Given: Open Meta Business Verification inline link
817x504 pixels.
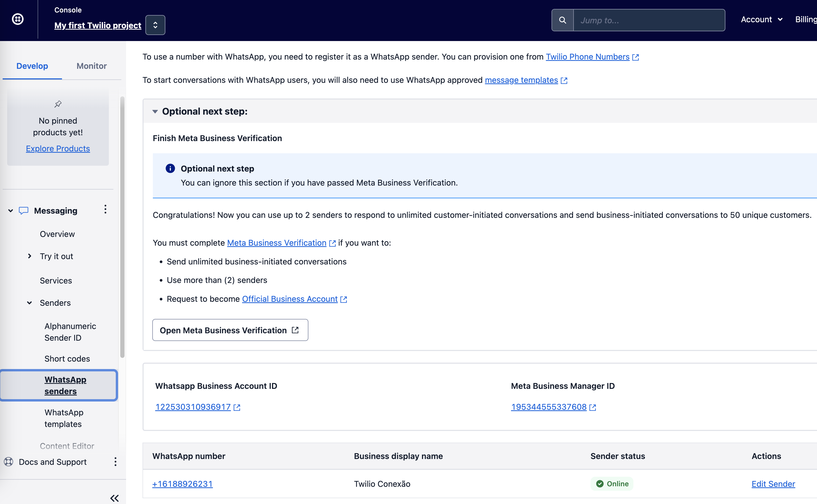Looking at the screenshot, I should [x=277, y=243].
